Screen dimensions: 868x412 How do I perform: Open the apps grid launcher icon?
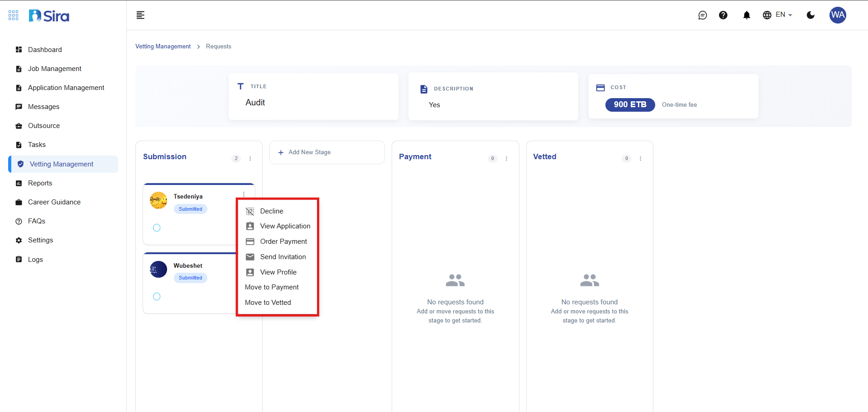pyautogui.click(x=14, y=15)
